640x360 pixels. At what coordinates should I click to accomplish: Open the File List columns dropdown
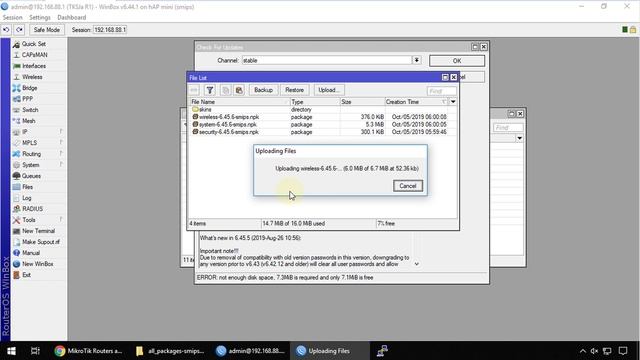point(453,102)
